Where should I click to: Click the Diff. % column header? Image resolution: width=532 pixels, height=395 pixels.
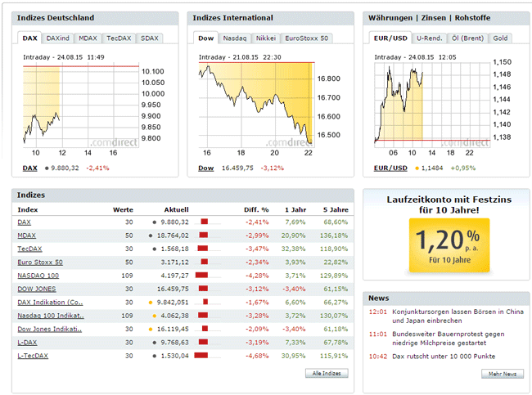pyautogui.click(x=256, y=209)
